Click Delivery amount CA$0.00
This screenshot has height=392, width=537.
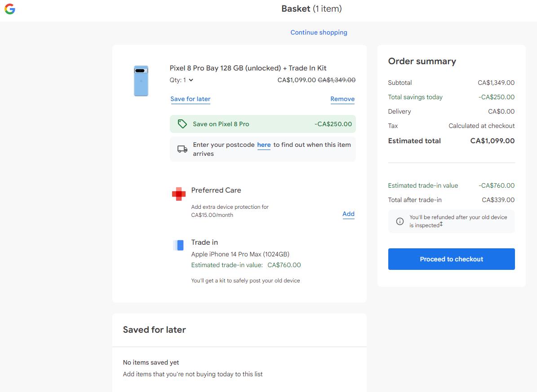point(501,111)
